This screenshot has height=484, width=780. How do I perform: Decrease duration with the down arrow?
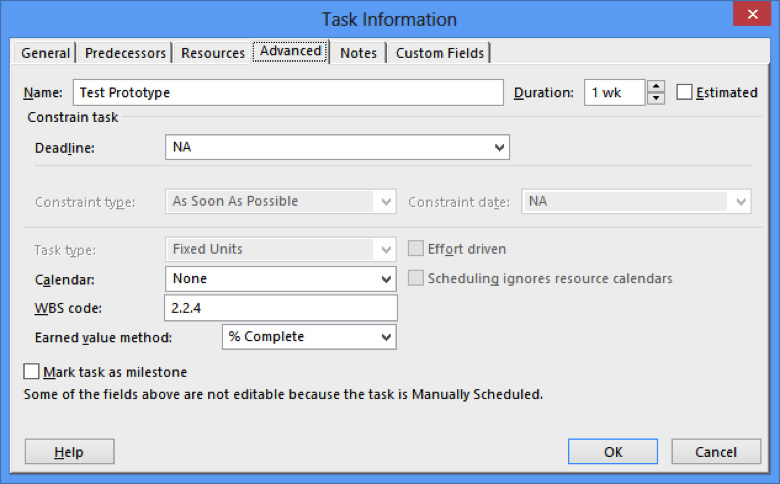(656, 98)
